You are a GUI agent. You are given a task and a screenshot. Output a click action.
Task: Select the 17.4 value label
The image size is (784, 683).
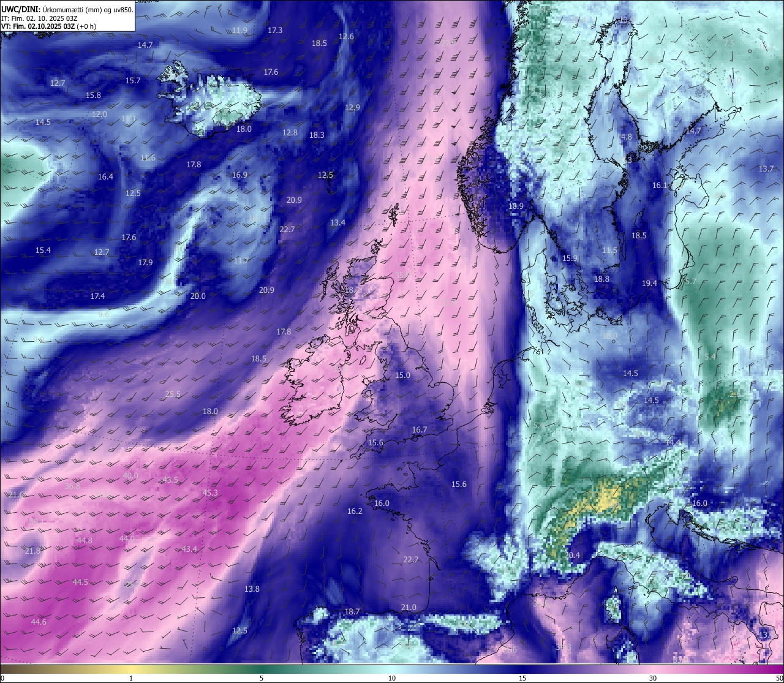pyautogui.click(x=97, y=296)
